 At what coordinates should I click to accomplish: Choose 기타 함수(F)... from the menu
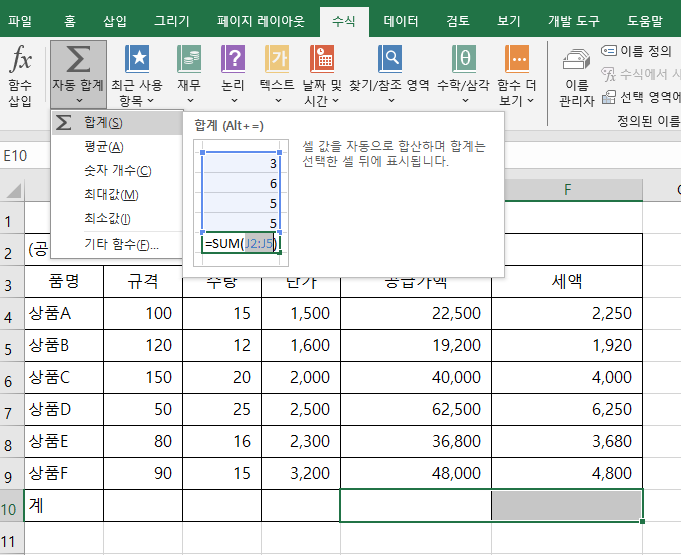point(116,245)
